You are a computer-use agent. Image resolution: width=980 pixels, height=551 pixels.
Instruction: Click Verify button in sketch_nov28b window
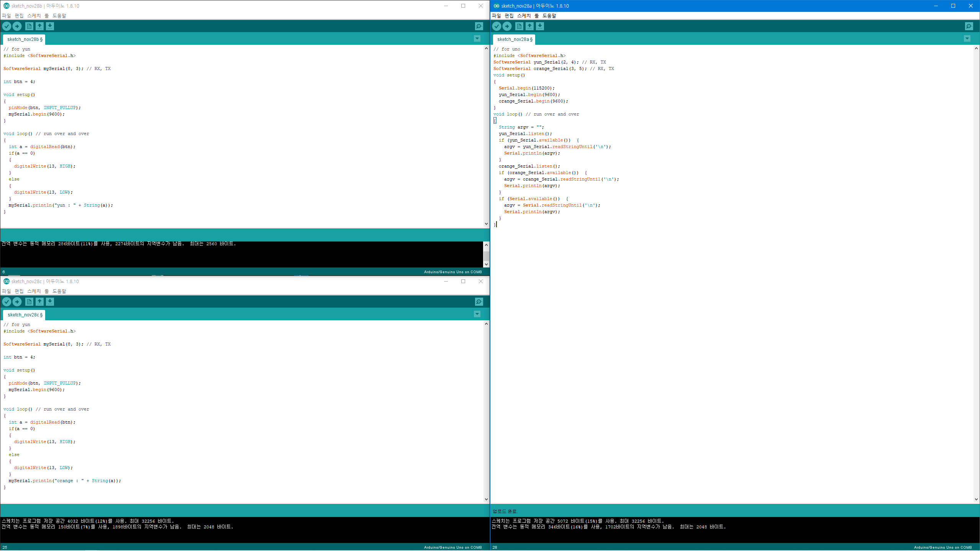click(x=7, y=26)
